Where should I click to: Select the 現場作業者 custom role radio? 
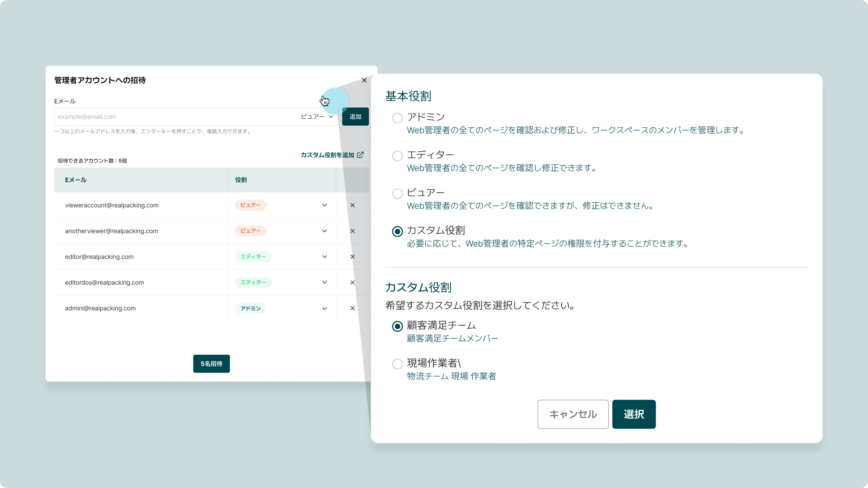pos(397,364)
